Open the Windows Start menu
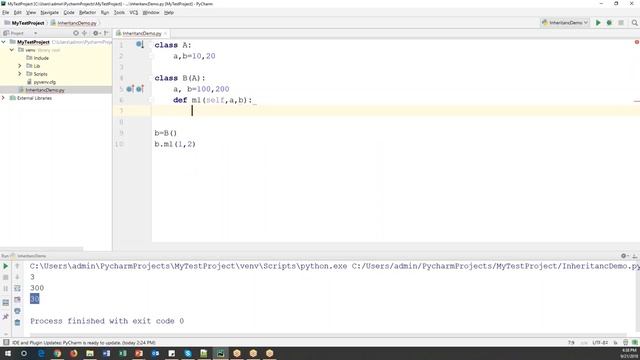This screenshot has width=640, height=360. pos(7,353)
